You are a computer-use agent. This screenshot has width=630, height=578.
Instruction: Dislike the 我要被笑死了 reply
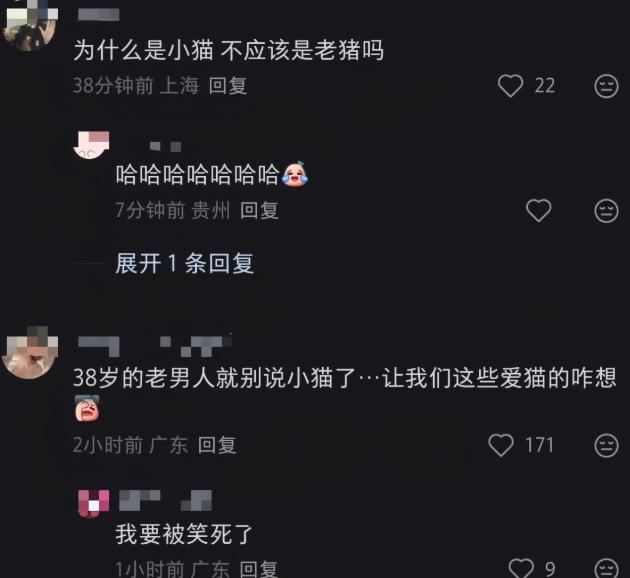pos(606,568)
